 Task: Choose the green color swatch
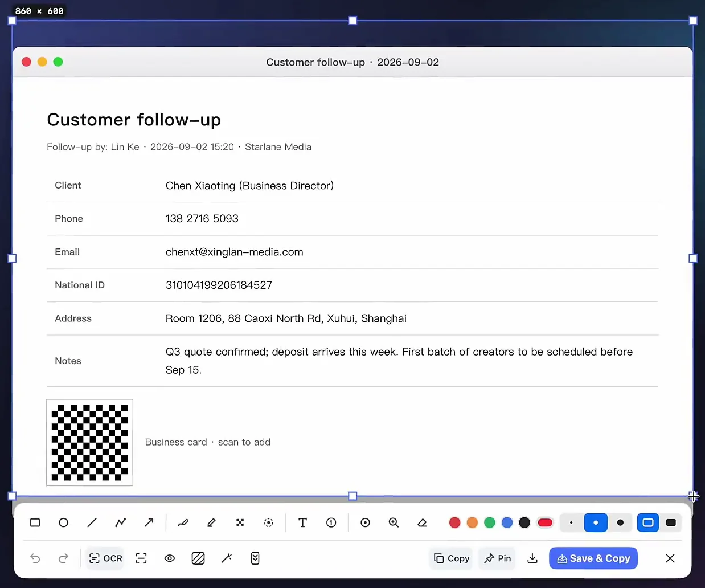click(x=490, y=522)
